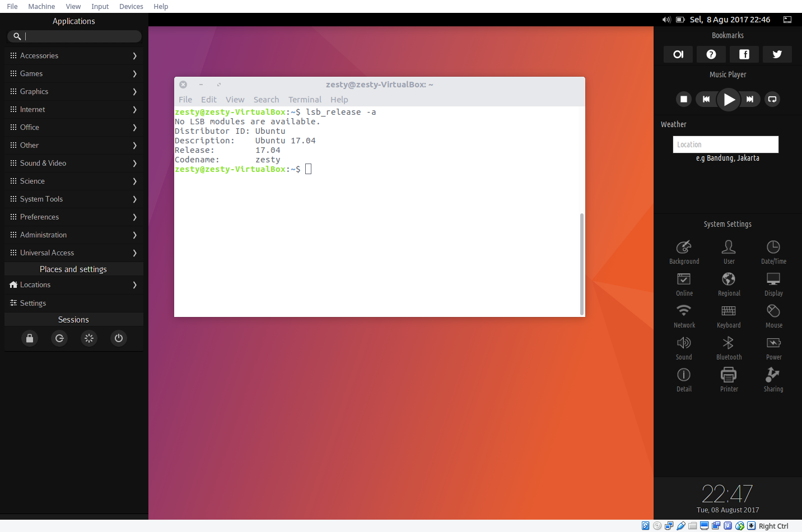802x532 pixels.
Task: Expand the Administration category
Action: pos(74,235)
